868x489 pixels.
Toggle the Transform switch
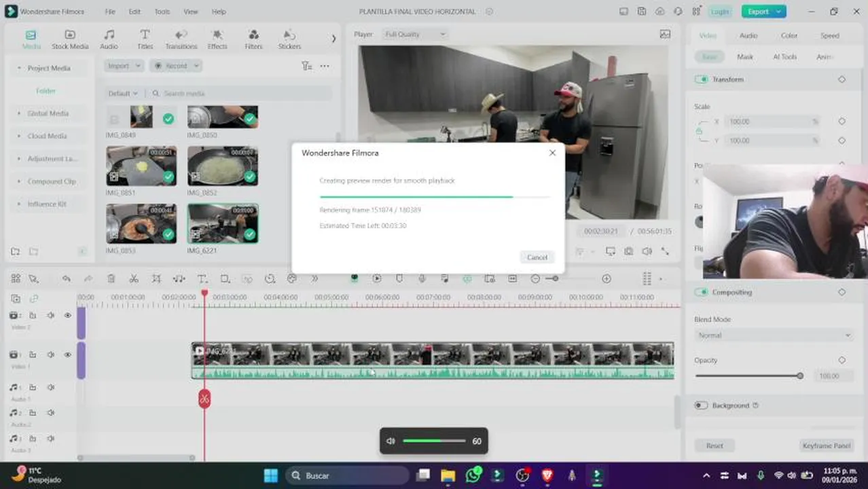click(x=702, y=79)
